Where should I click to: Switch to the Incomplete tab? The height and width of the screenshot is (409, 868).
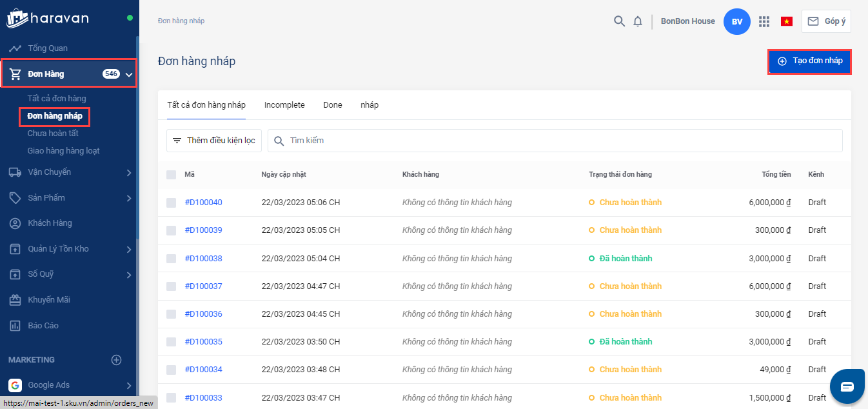pos(284,105)
